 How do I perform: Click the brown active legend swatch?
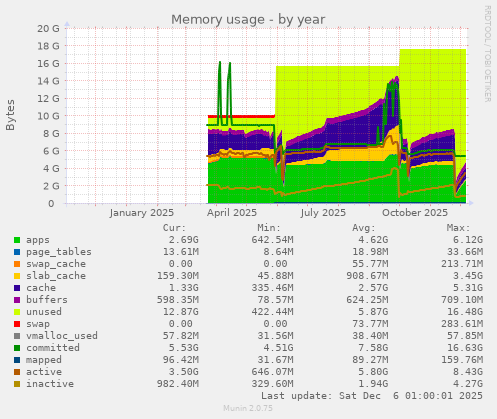[17, 372]
